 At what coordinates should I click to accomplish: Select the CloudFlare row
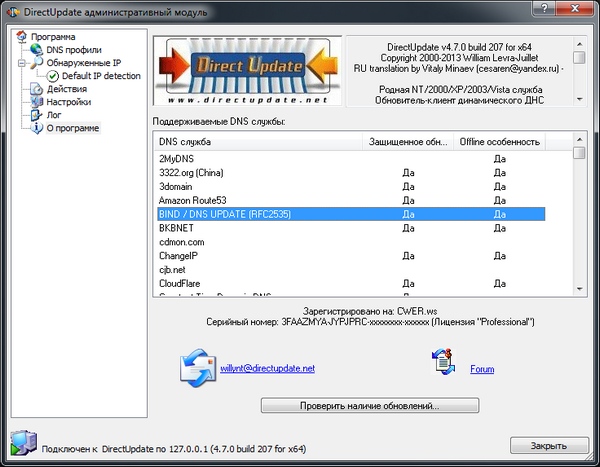point(351,283)
